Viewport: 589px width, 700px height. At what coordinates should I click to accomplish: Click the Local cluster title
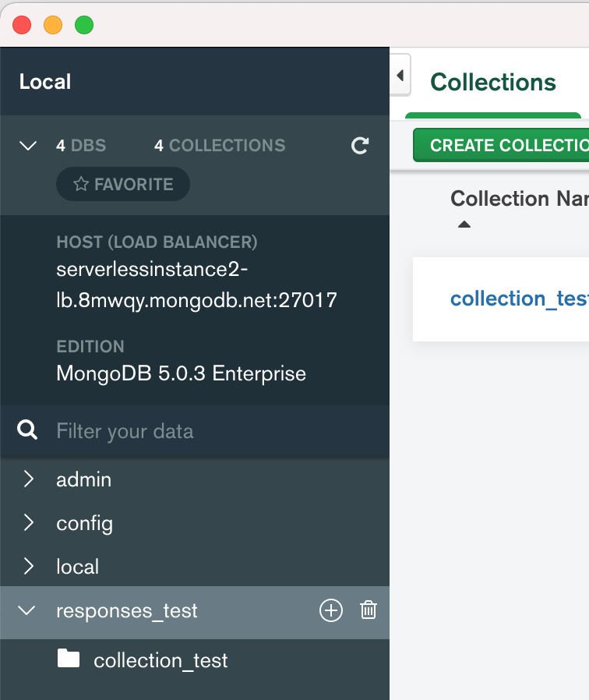point(44,81)
